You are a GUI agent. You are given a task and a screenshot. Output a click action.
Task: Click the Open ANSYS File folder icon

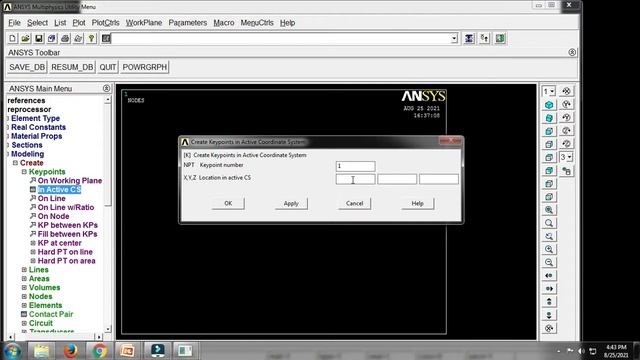click(x=26, y=38)
